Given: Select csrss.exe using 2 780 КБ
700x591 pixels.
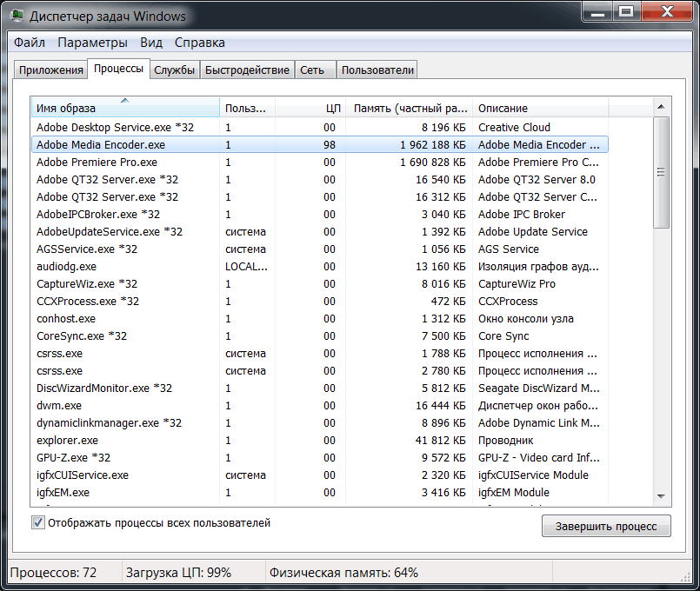Looking at the screenshot, I should 320,370.
